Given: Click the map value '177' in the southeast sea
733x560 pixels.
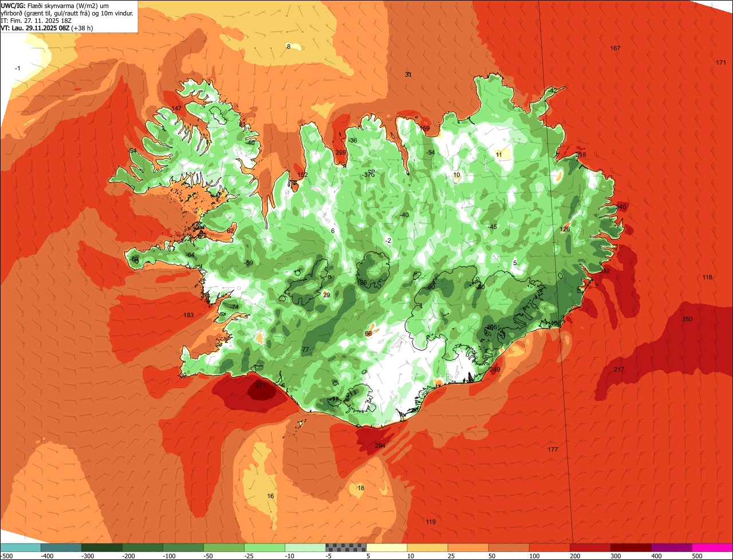Looking at the screenshot, I should tap(553, 449).
